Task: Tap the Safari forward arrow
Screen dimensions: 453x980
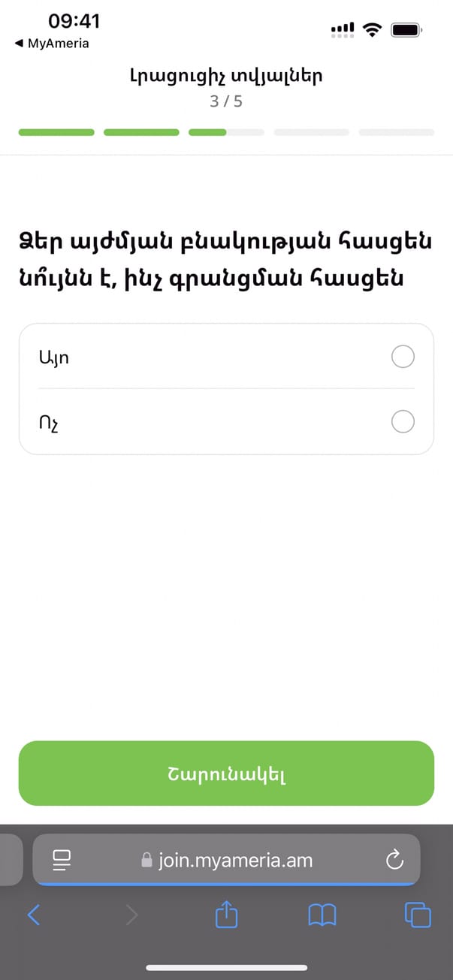Action: tap(131, 915)
